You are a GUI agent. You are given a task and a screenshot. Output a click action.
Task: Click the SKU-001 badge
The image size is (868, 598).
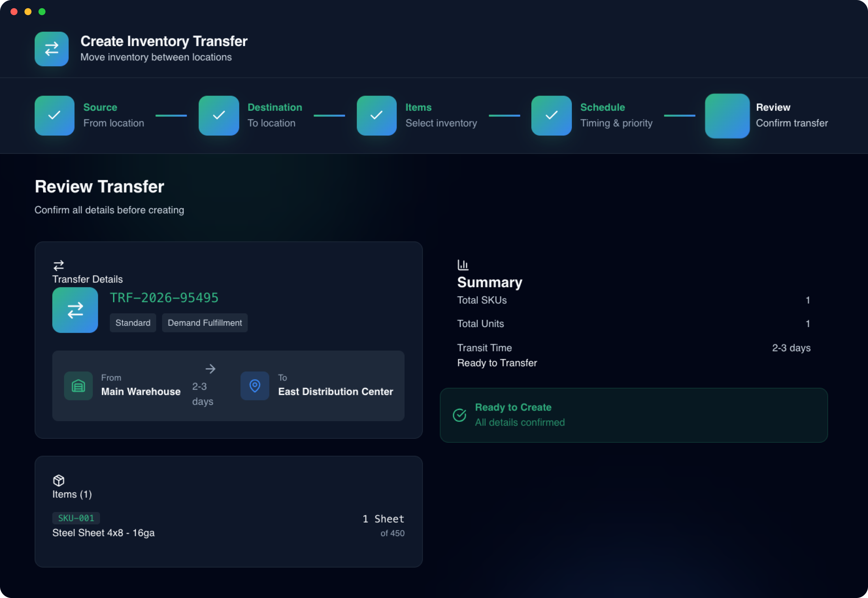click(76, 518)
